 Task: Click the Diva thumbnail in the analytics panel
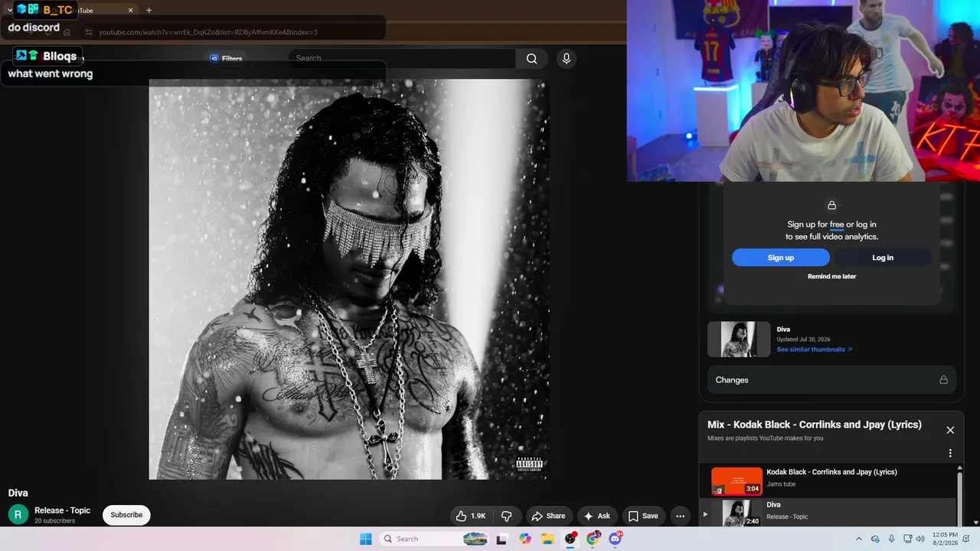(x=739, y=339)
